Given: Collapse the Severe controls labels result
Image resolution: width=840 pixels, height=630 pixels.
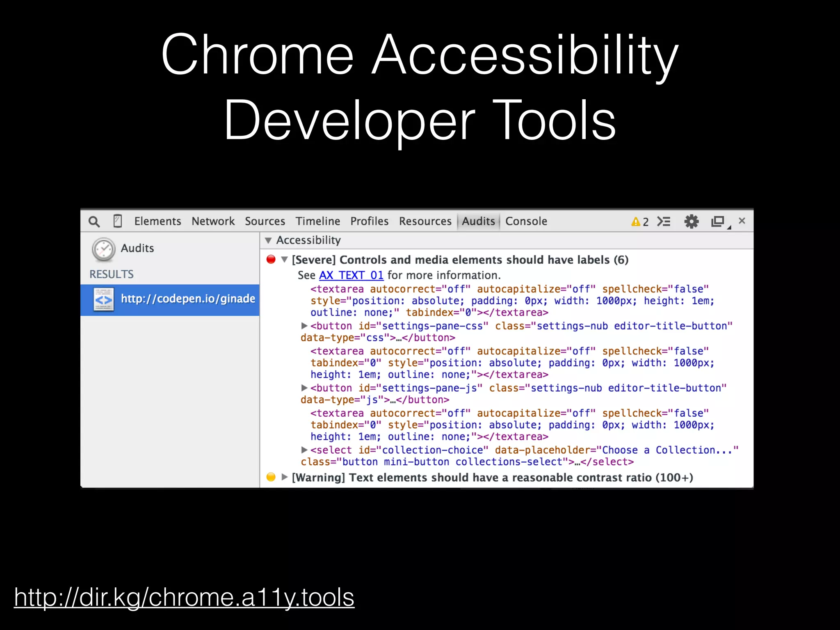Looking at the screenshot, I should click(284, 260).
